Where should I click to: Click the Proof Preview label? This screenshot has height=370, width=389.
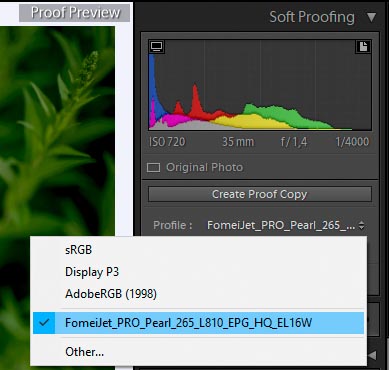pos(75,13)
